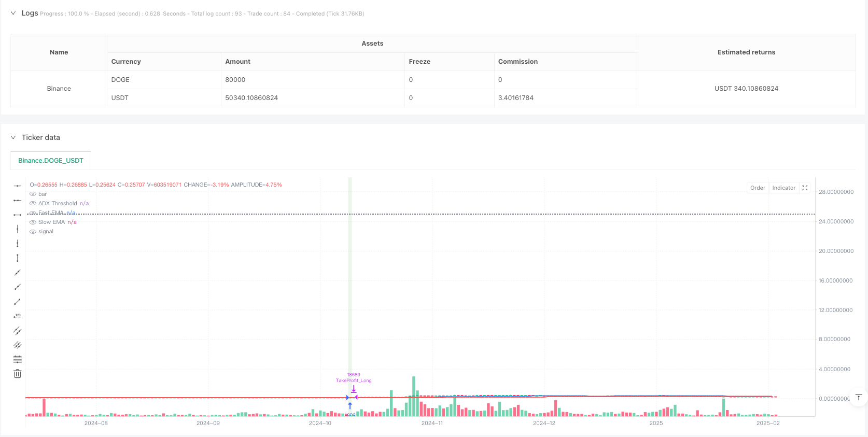
Task: Click the AMPLITUDE=4.75% value in chart header
Action: pyautogui.click(x=257, y=185)
